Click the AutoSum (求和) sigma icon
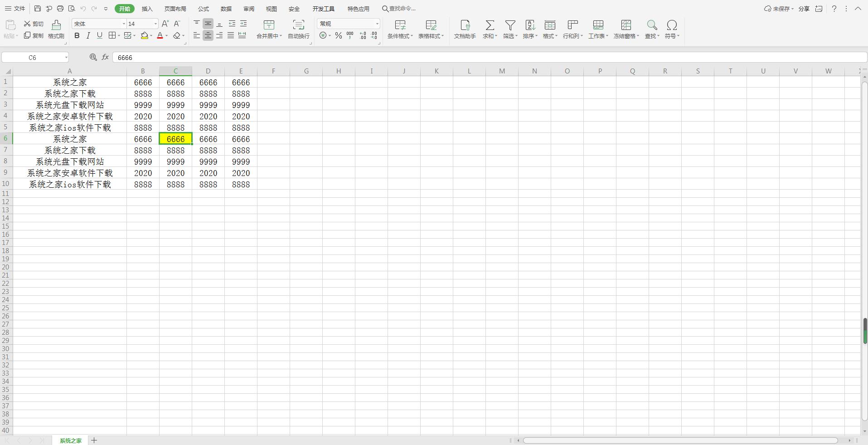Viewport: 868px width, 445px height. pos(490,25)
